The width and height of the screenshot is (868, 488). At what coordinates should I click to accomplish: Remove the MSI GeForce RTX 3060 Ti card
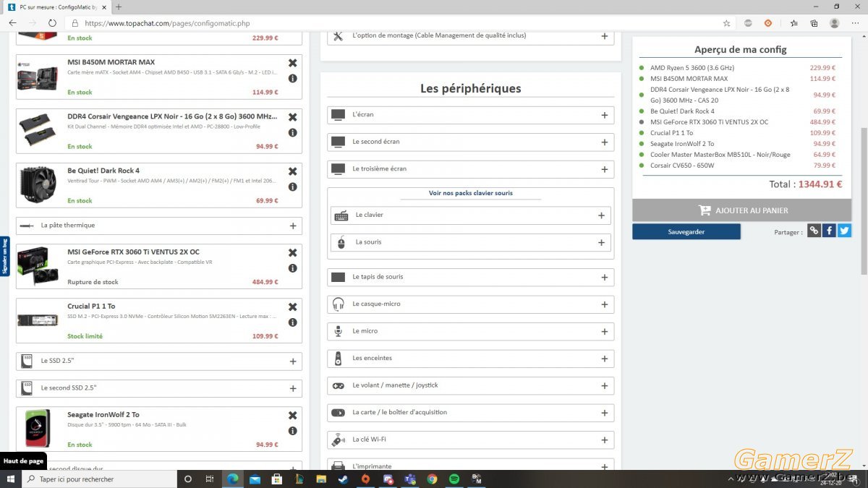292,252
